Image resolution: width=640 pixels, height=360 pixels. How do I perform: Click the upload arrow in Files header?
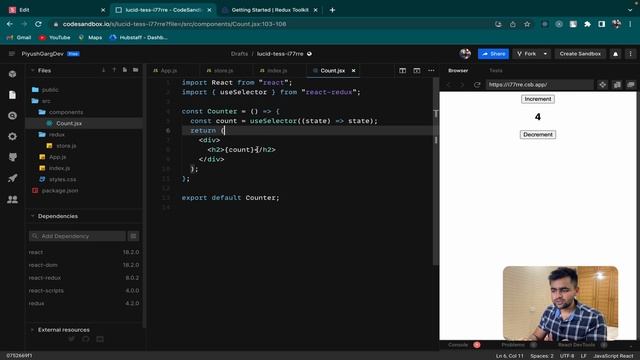tap(114, 70)
